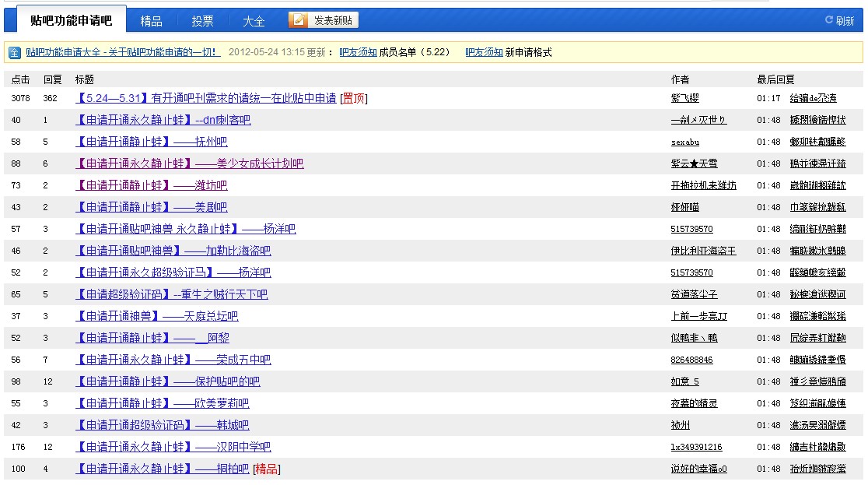Click the pencil icon on 发表新贴 button
868x485 pixels.
299,20
